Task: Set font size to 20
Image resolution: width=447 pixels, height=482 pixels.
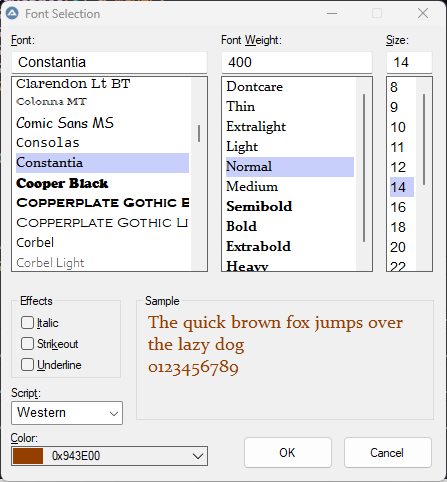Action: point(402,247)
